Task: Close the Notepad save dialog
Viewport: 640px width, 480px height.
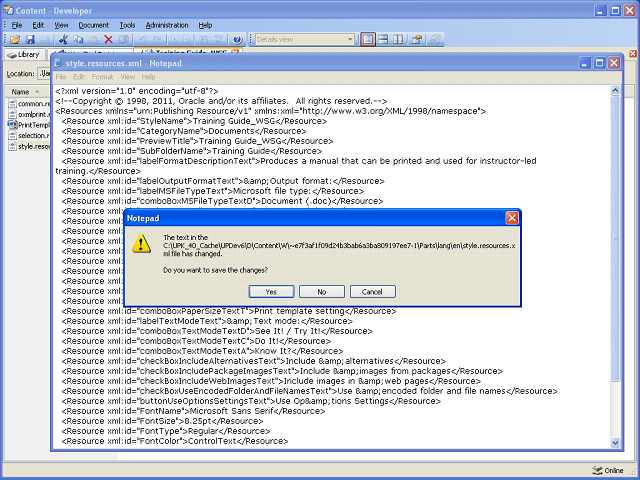Action: [x=511, y=218]
